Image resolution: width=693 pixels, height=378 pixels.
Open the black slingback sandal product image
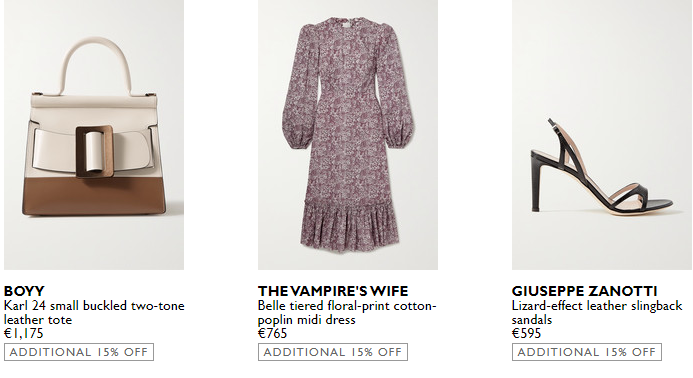[x=602, y=135]
